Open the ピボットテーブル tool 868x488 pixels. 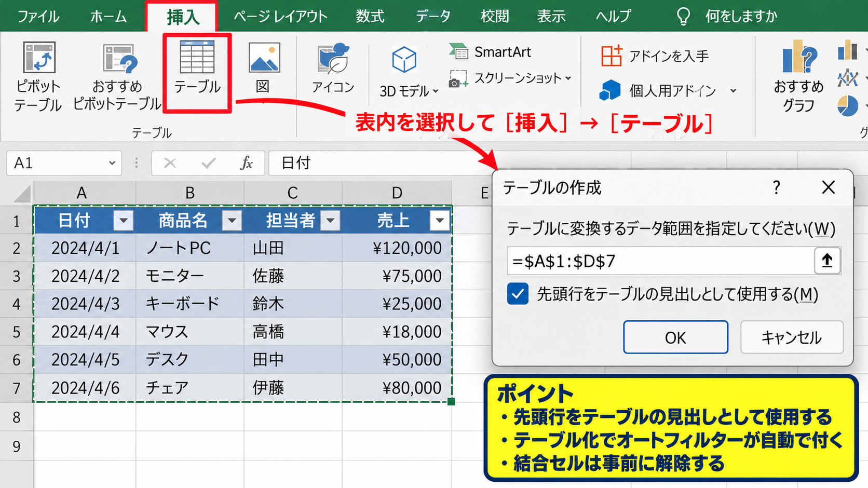(38, 77)
